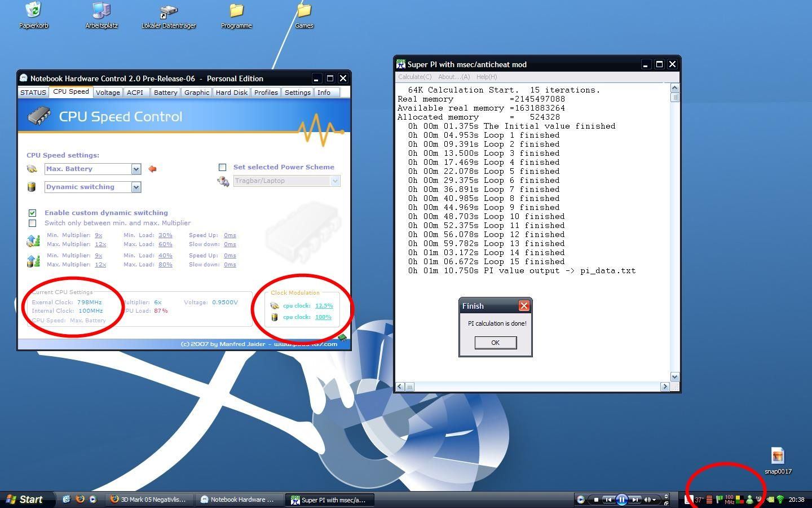Switch to Notebook Hardware taskbar button
The image size is (812, 508).
coord(239,500)
